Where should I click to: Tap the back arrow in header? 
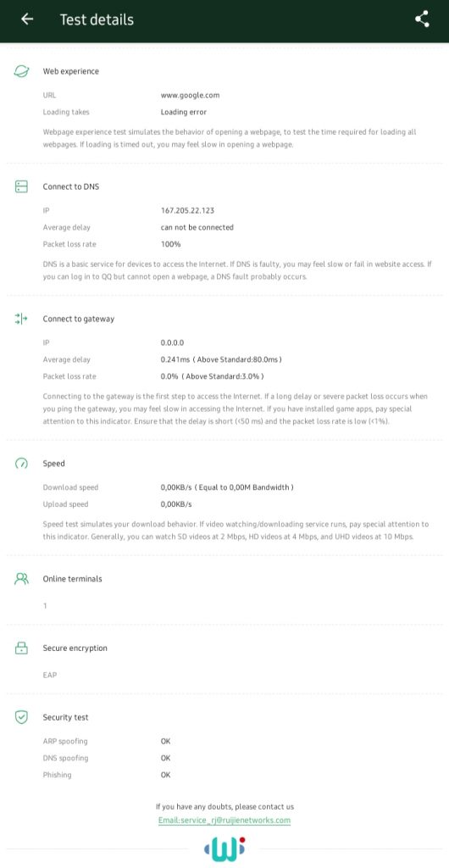[26, 19]
